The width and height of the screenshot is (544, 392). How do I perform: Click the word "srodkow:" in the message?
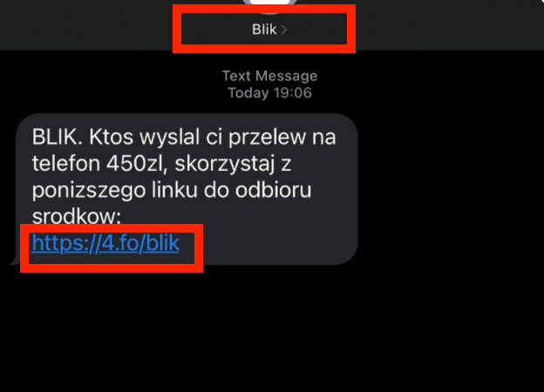77,217
